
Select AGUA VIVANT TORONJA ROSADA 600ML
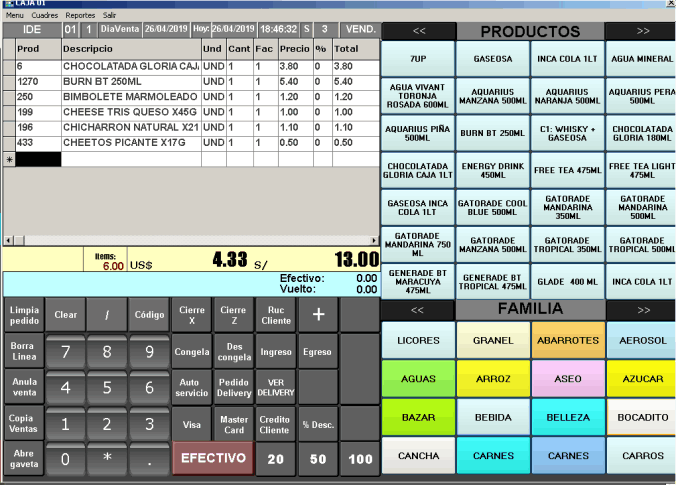[418, 96]
